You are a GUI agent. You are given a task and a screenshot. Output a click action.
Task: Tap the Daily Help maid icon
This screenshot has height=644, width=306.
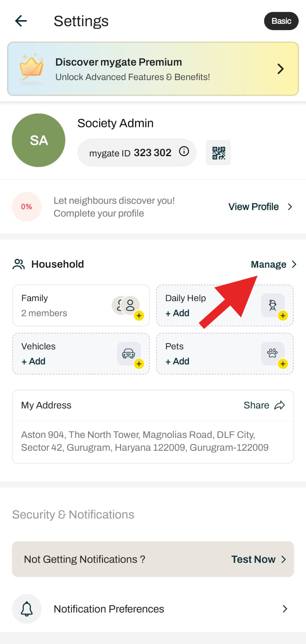(273, 305)
